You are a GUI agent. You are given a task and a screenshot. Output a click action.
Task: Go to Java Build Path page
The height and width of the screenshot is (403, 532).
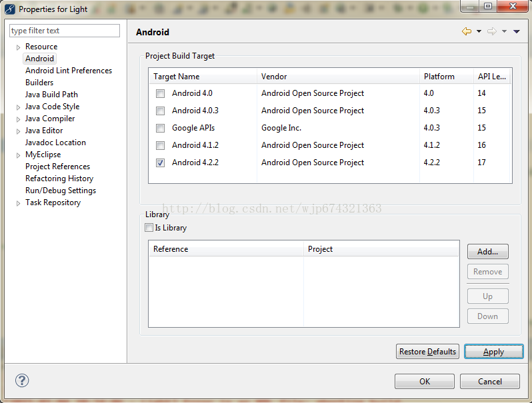tap(51, 95)
